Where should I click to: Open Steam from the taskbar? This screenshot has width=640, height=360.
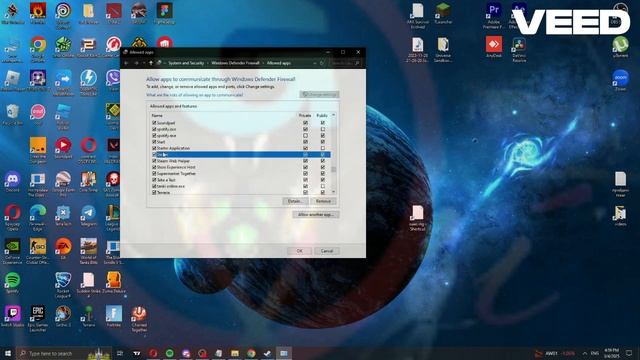click(x=267, y=353)
